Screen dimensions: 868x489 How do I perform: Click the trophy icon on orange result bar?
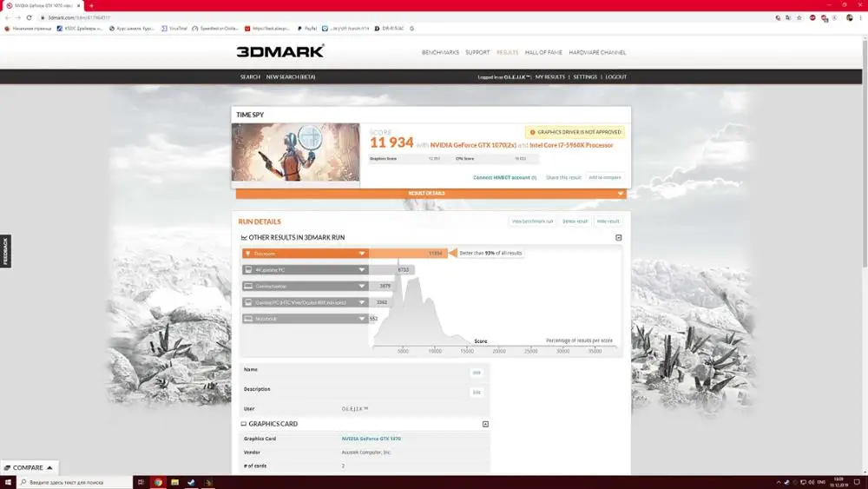tap(248, 254)
